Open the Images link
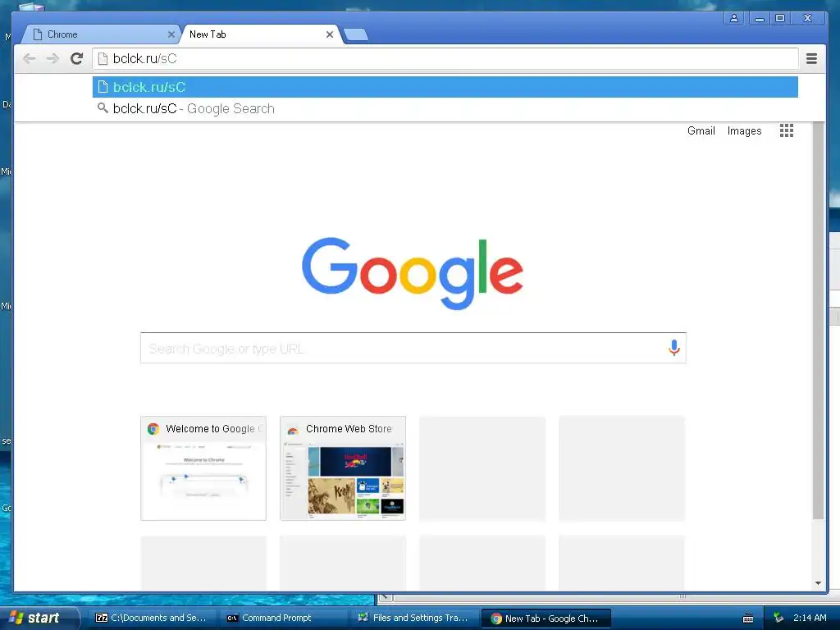The width and height of the screenshot is (840, 630). point(744,130)
